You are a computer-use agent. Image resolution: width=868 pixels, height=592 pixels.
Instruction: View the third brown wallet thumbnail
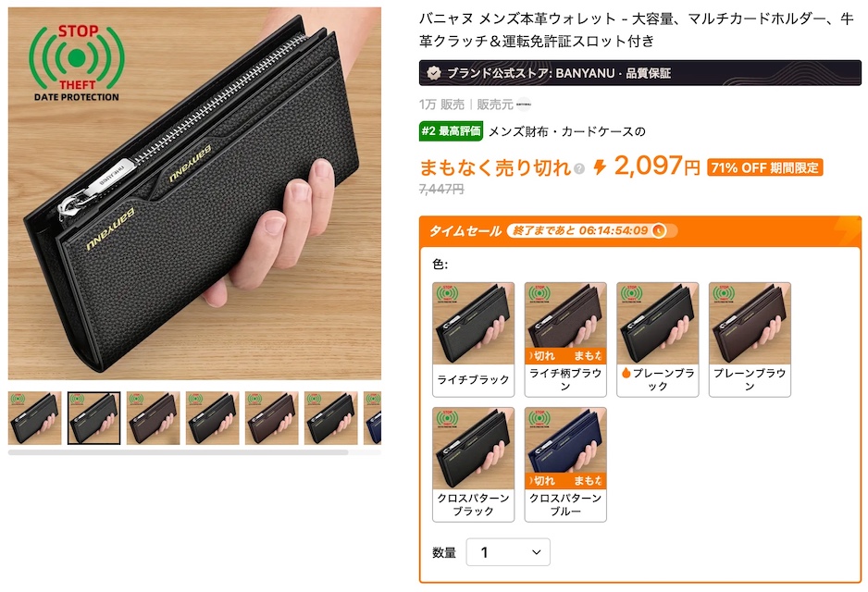[x=153, y=418]
